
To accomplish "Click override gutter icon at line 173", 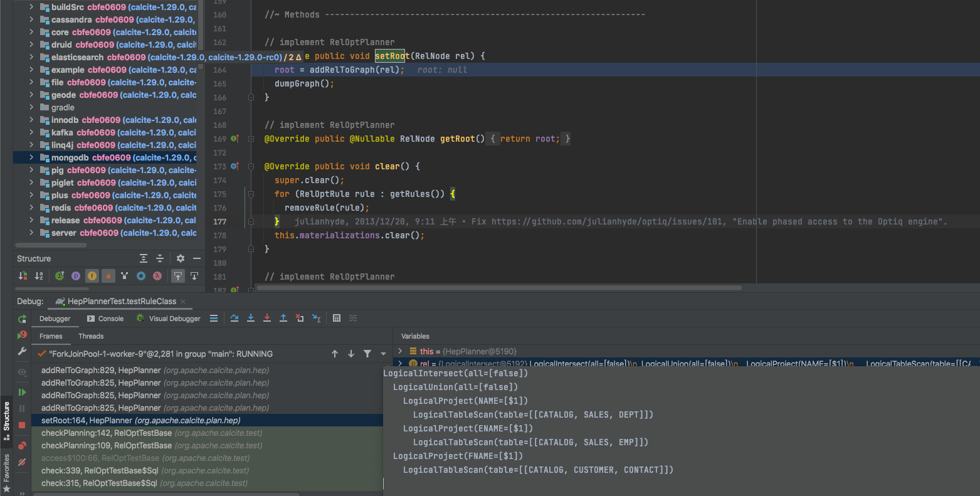I will [x=234, y=166].
